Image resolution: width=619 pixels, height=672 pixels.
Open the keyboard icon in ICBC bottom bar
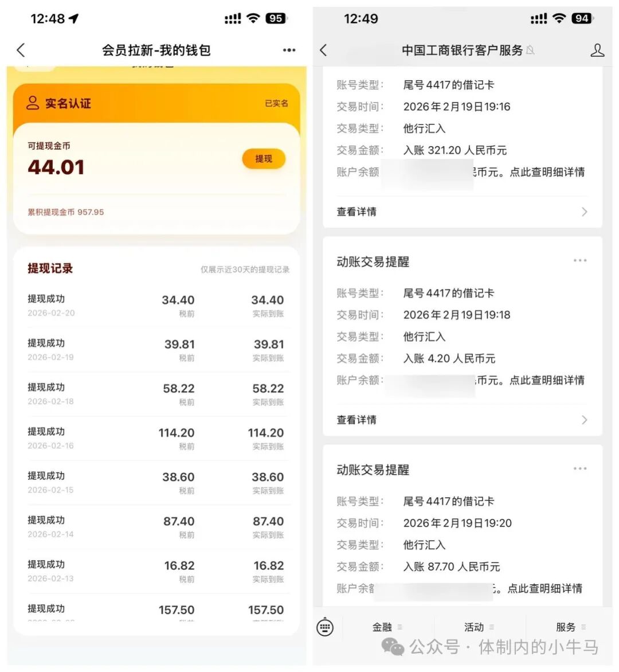[325, 627]
